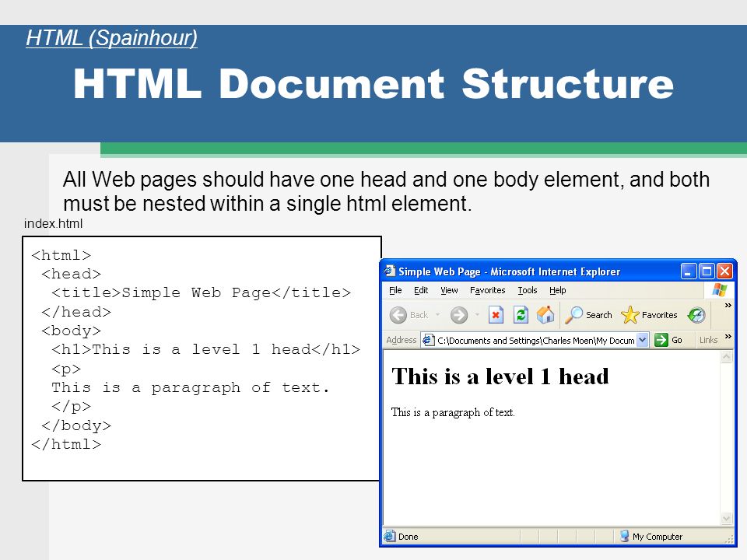Minimize the Internet Explorer window
Image resolution: width=747 pixels, height=560 pixels.
(x=689, y=271)
